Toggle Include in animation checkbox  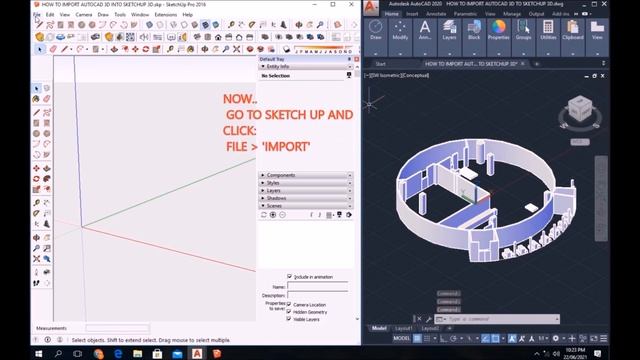tap(289, 277)
